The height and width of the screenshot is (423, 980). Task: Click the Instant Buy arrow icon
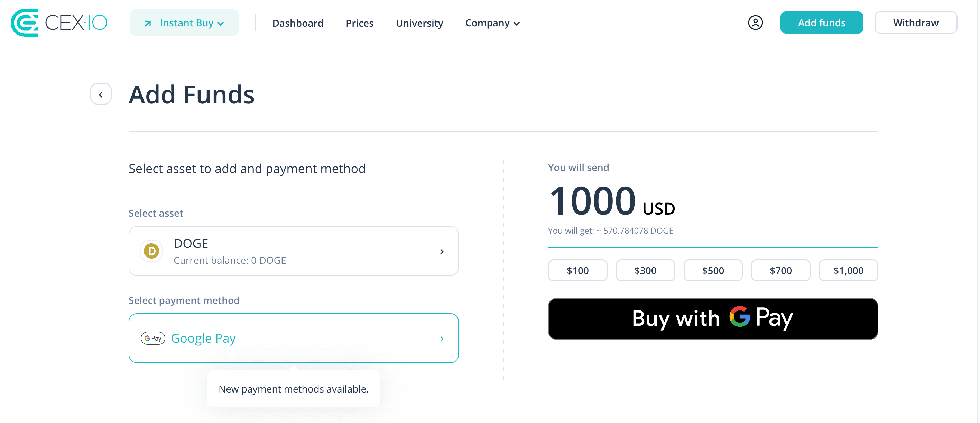[148, 24]
